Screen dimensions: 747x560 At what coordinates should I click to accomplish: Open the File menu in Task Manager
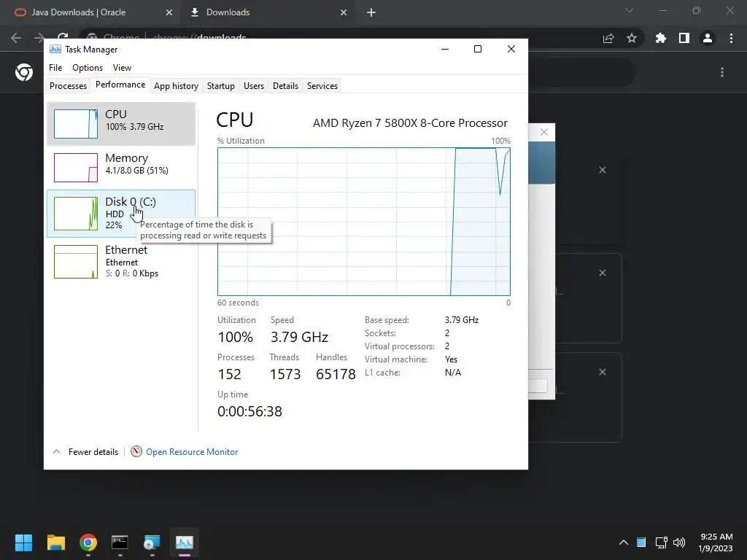click(55, 68)
